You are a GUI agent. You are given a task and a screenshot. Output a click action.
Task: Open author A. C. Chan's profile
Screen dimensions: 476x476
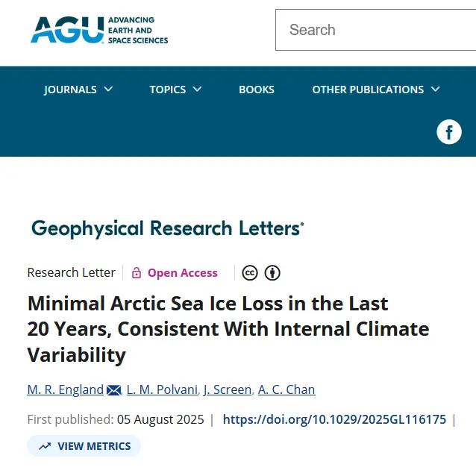286,389
